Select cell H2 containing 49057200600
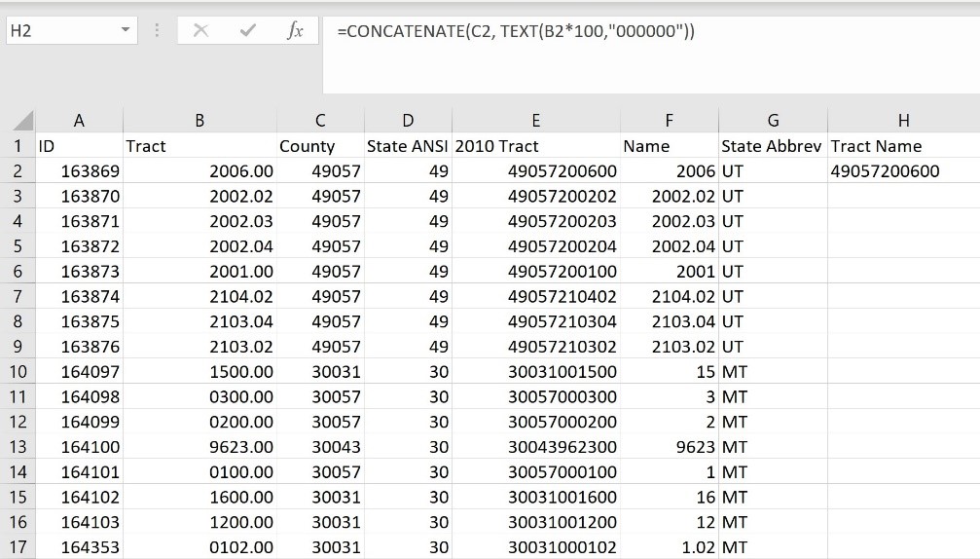This screenshot has width=980, height=559. click(903, 171)
